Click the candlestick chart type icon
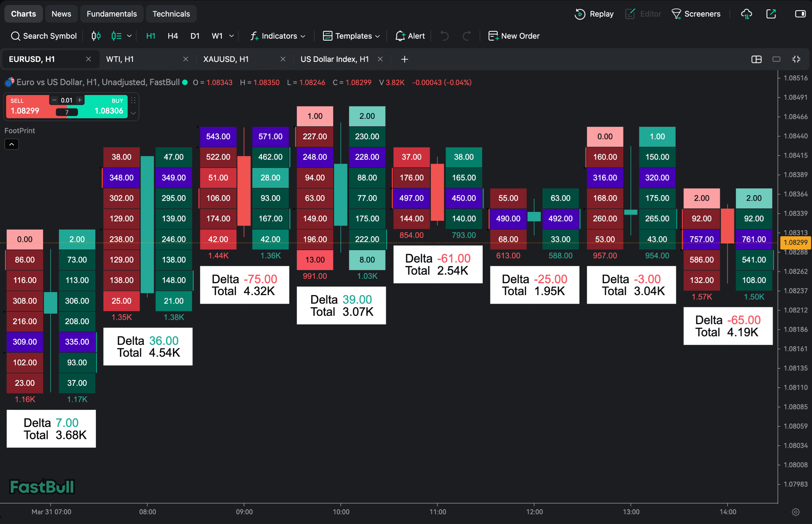The height and width of the screenshot is (524, 812). 96,36
